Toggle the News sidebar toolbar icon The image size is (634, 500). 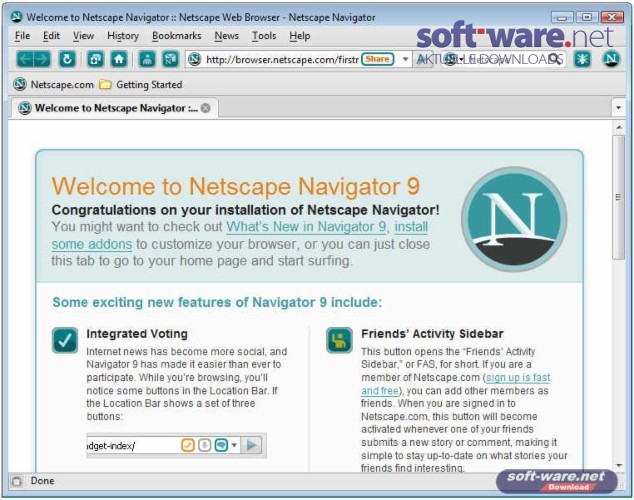click(x=171, y=59)
